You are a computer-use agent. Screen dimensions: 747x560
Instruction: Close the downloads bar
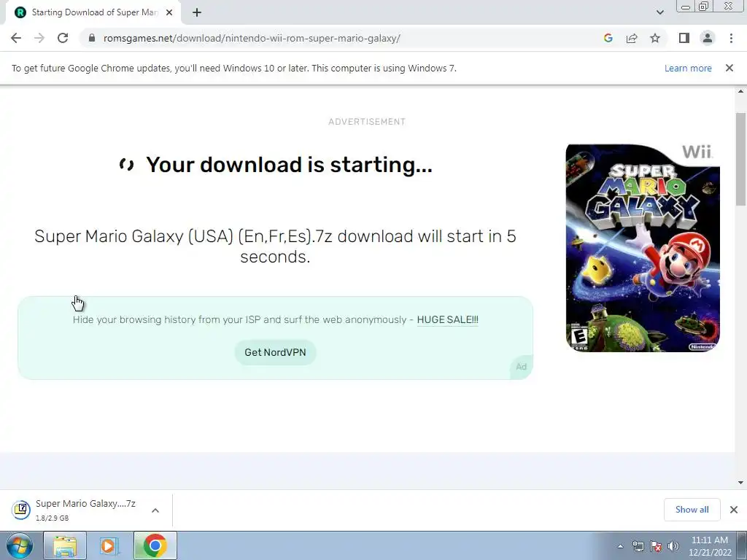734,510
